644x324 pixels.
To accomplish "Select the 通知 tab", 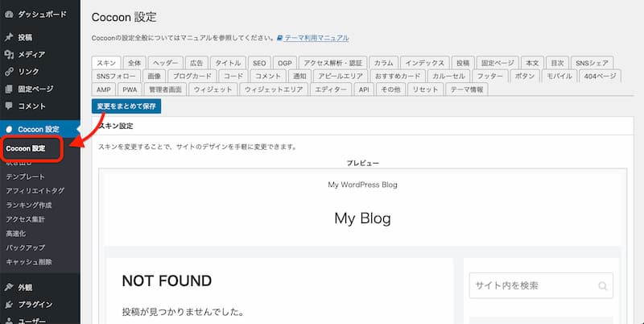I will tap(299, 76).
